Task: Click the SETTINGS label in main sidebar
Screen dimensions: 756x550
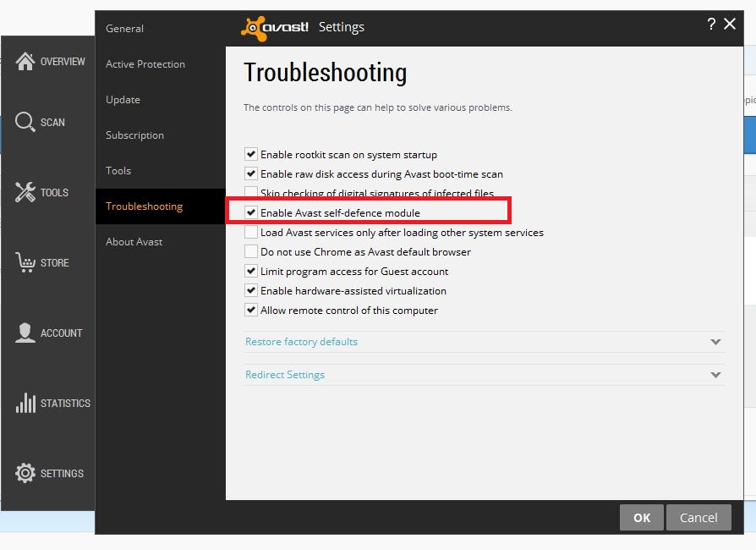Action: pos(62,473)
